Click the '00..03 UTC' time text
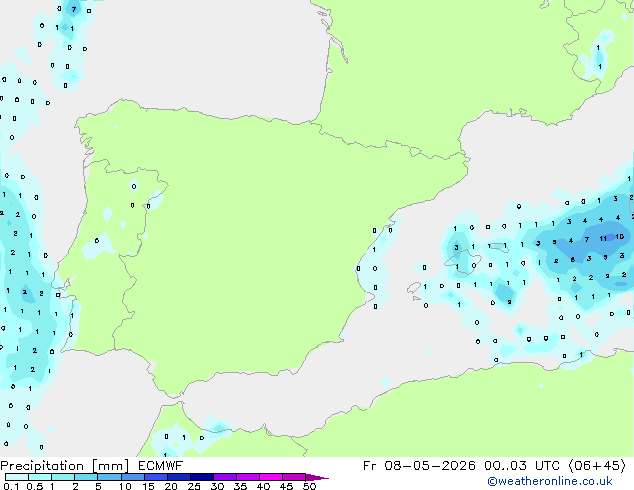Screen dimensions: 634x490 [522, 466]
